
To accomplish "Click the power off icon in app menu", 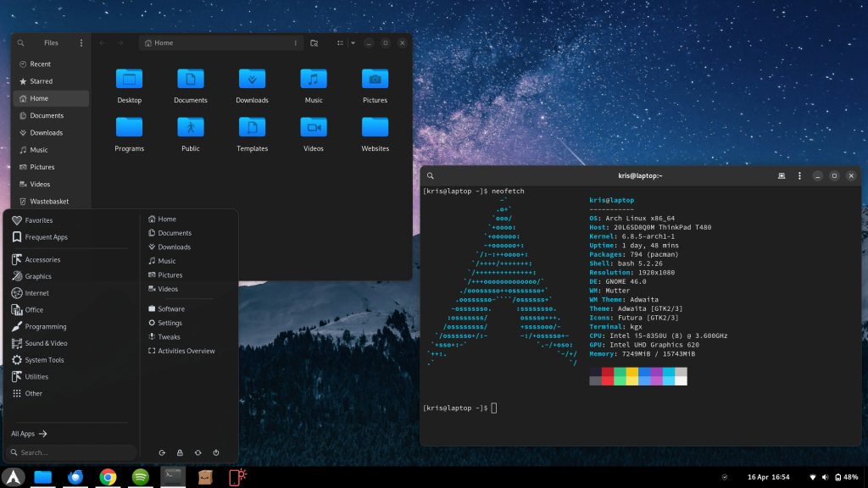I will click(216, 452).
